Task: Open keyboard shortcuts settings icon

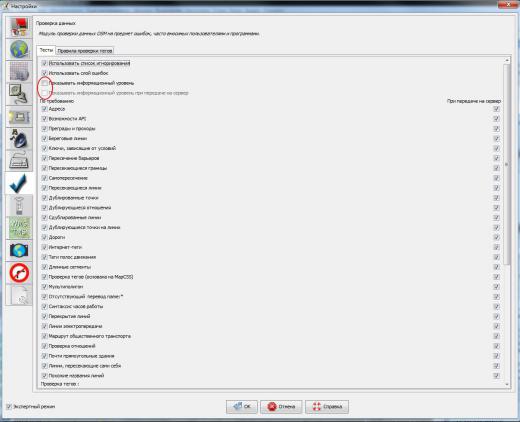Action: [19, 161]
